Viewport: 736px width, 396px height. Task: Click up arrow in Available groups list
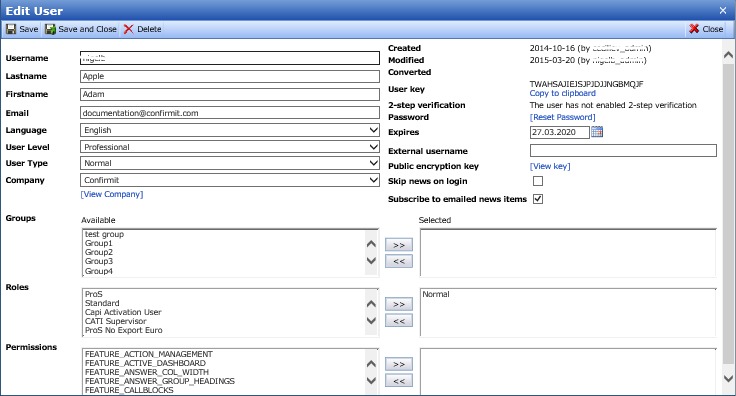tap(371, 244)
